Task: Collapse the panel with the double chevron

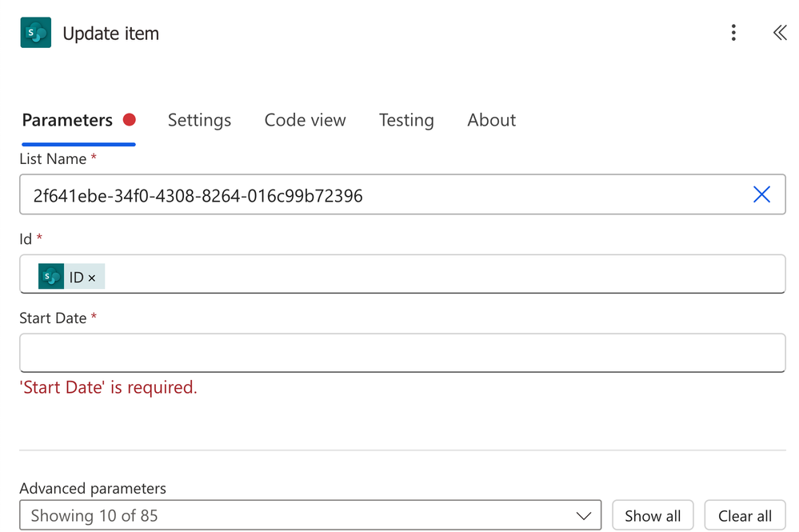Action: (780, 33)
